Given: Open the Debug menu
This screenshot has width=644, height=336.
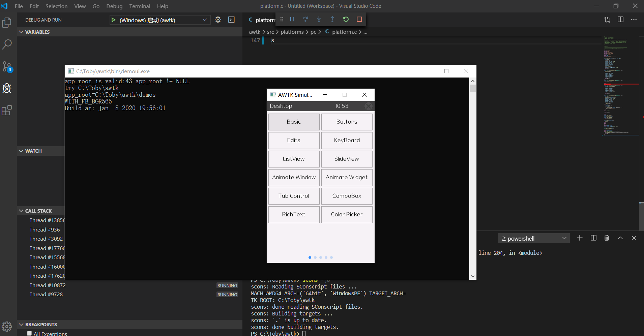Looking at the screenshot, I should [x=114, y=6].
